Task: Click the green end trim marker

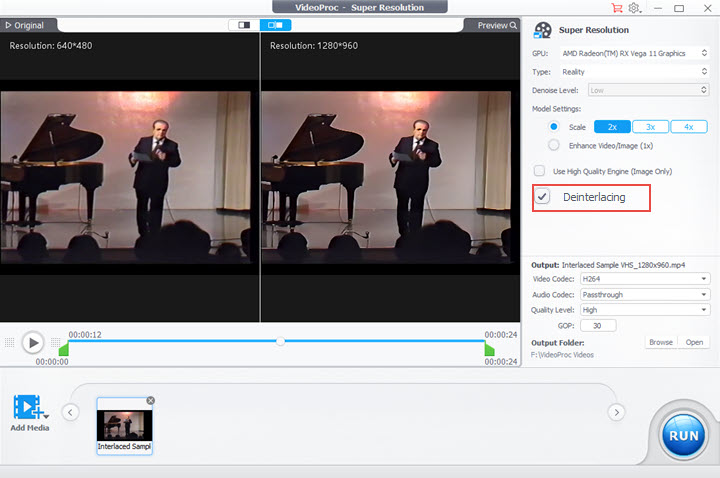Action: click(489, 350)
